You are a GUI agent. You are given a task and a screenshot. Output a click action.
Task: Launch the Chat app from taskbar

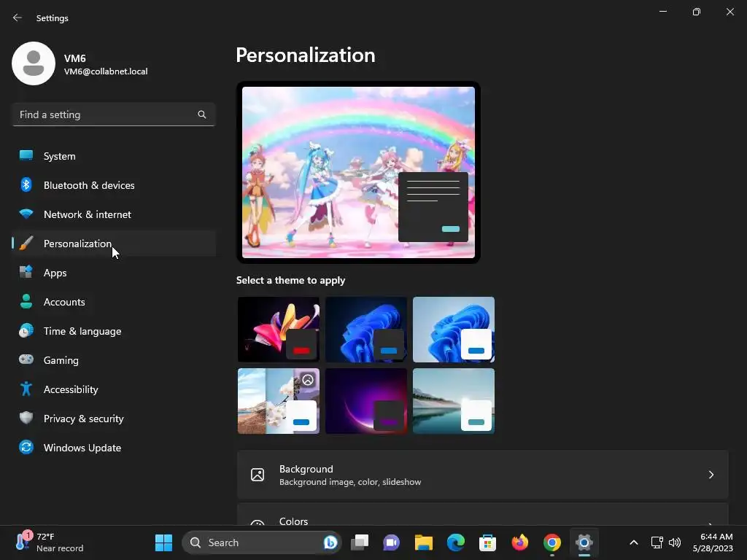point(391,542)
